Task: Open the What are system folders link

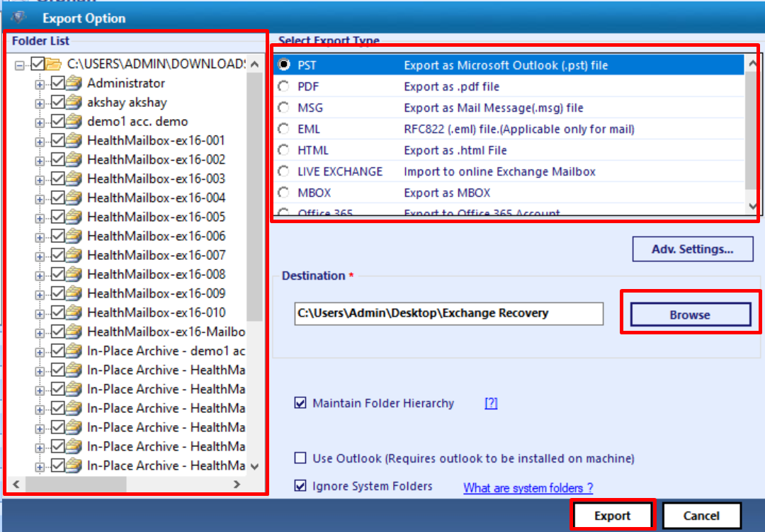Action: click(x=528, y=487)
